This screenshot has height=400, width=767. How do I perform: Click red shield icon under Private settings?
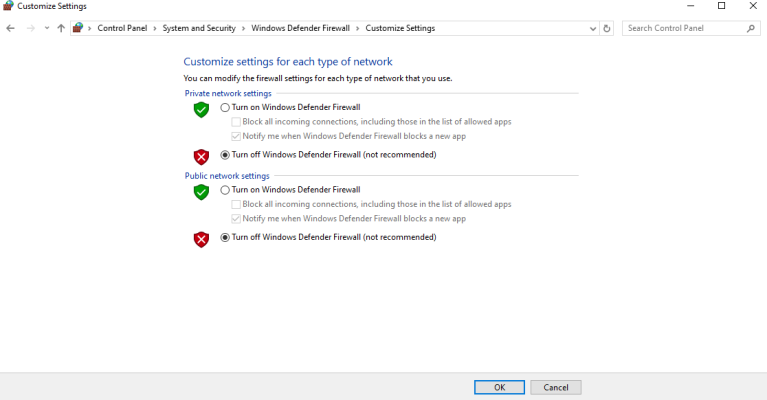tap(201, 157)
